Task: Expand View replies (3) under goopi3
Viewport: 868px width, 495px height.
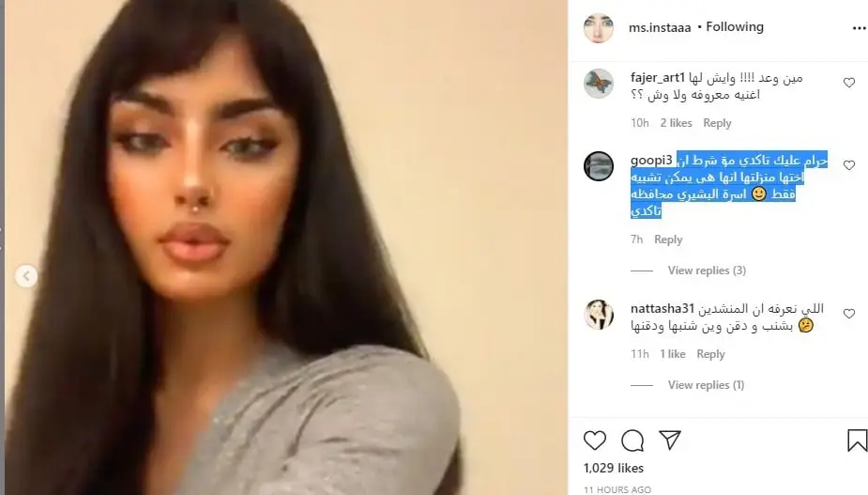Action: [x=707, y=271]
